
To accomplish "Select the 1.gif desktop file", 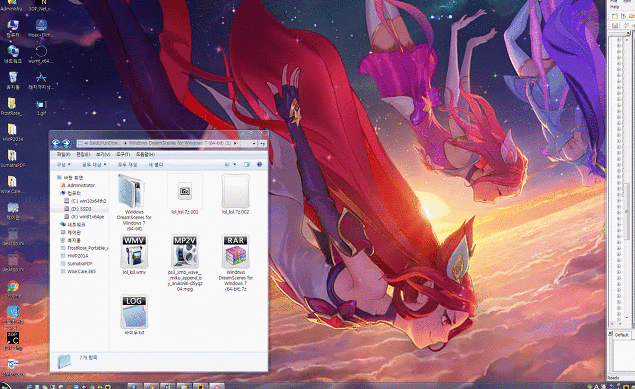I will (x=41, y=107).
